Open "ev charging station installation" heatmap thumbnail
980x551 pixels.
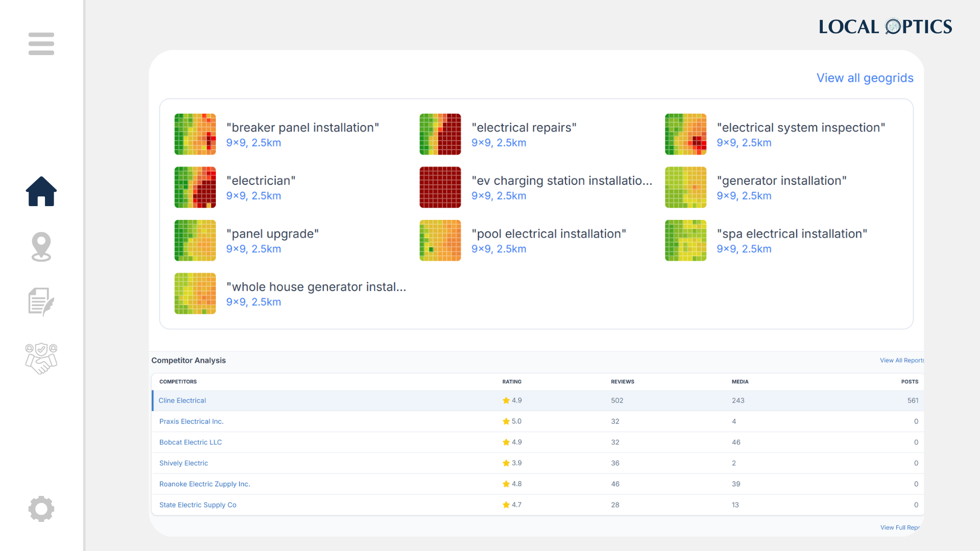click(x=440, y=187)
